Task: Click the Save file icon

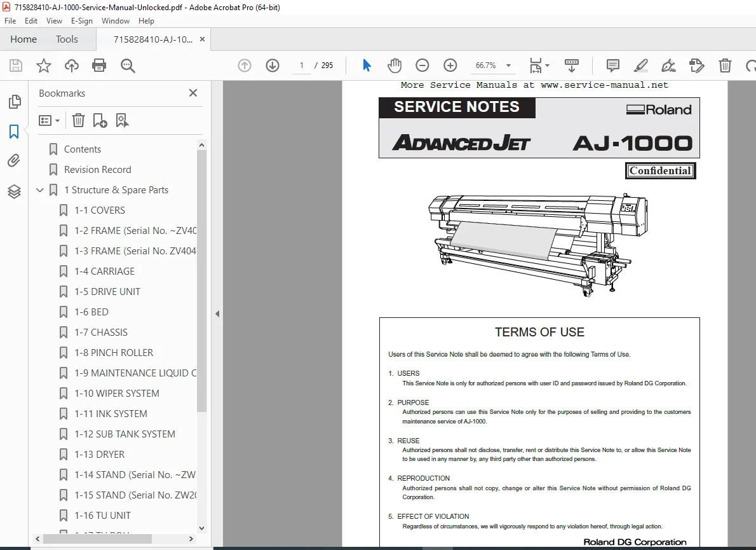Action: point(16,65)
